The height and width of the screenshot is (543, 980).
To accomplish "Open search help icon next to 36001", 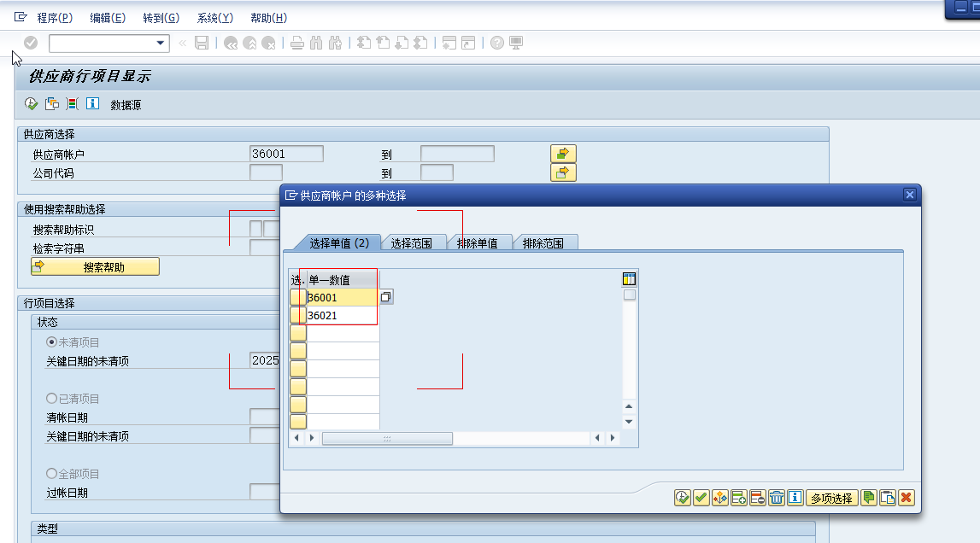I will [x=386, y=297].
